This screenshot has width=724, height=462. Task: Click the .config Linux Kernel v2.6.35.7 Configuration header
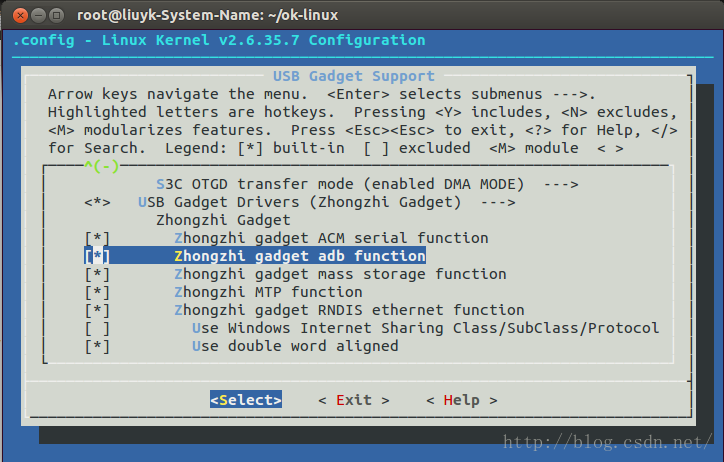[x=219, y=40]
